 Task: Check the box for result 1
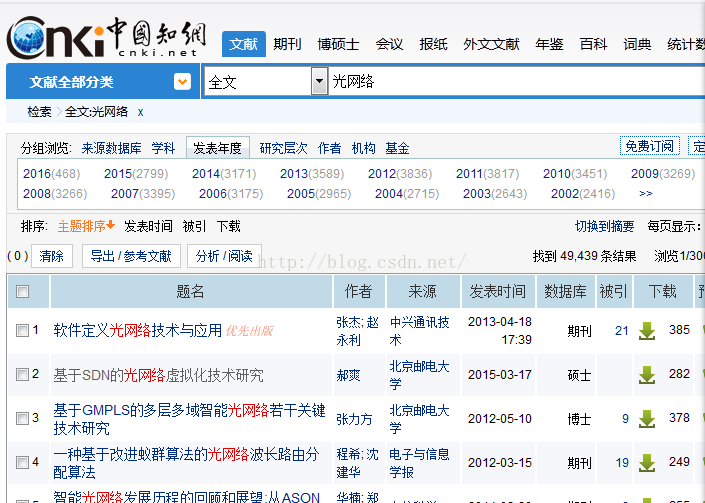click(22, 331)
